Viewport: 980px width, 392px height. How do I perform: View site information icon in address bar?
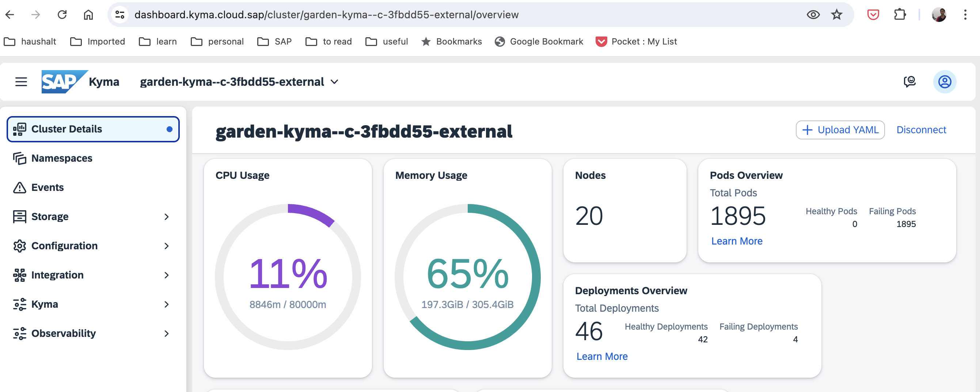(x=120, y=15)
